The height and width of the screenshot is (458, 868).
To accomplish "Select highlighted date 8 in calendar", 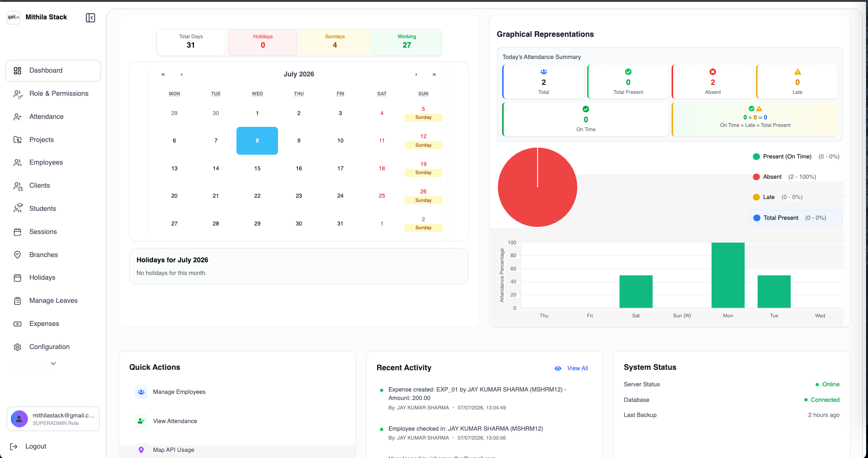I will tap(257, 141).
